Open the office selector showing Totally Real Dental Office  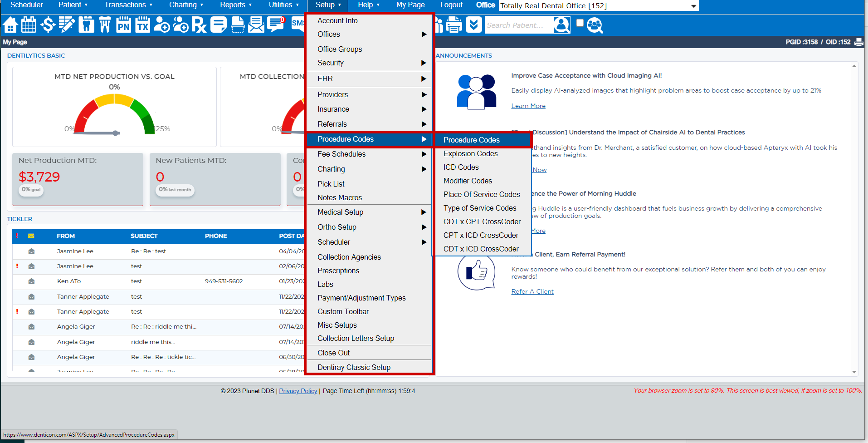click(x=598, y=5)
